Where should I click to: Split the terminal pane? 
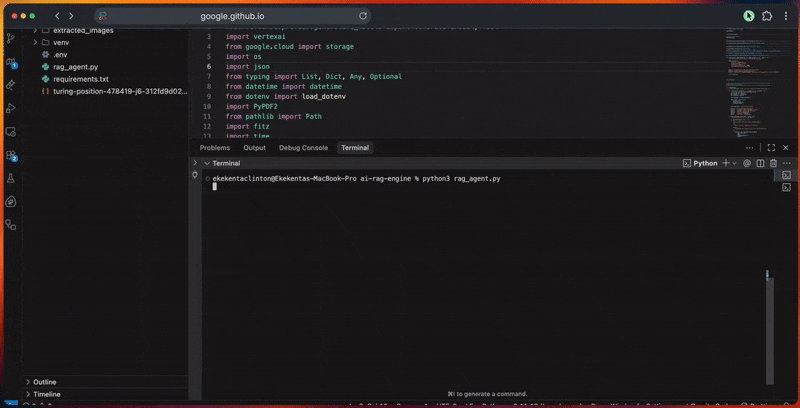760,163
